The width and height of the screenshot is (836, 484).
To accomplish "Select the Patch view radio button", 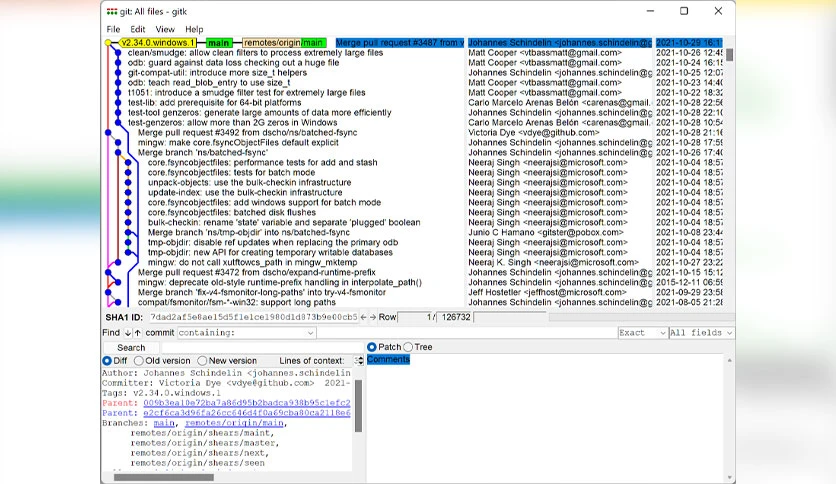I will click(372, 347).
